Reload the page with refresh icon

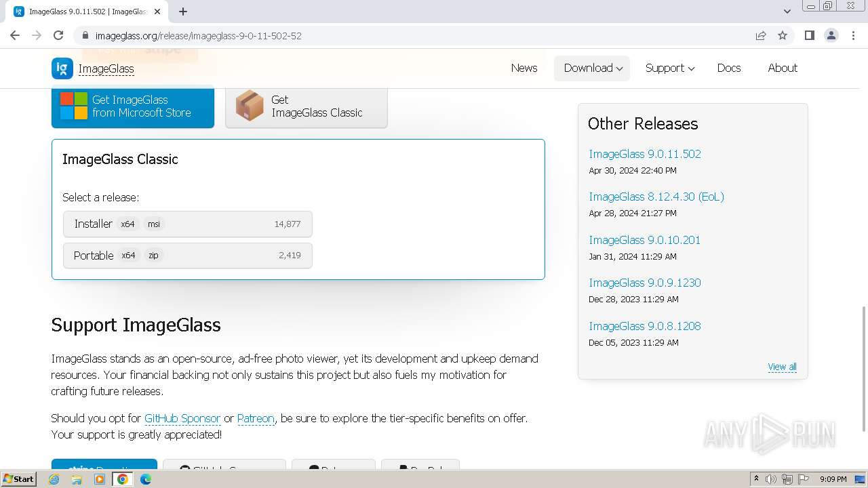tap(58, 35)
